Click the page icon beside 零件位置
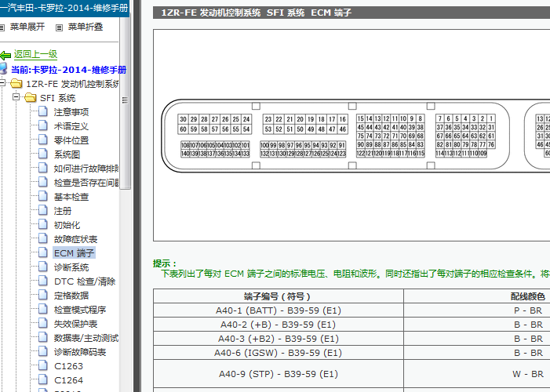Viewport: 550px width, 392px height. [x=43, y=140]
